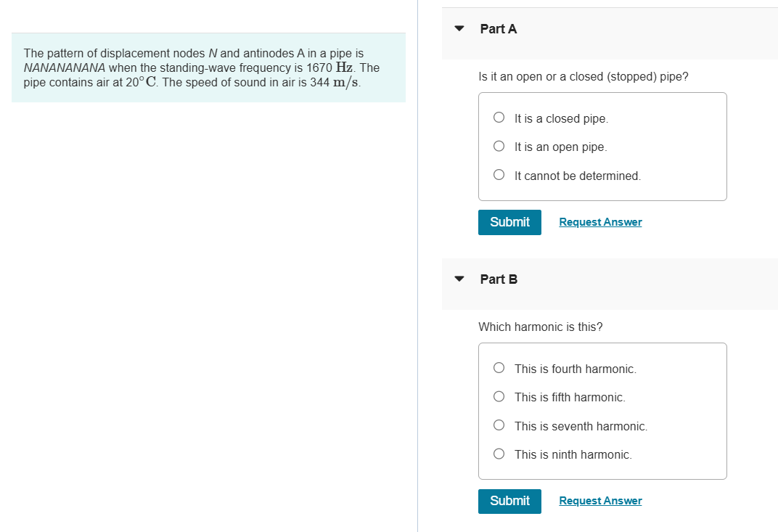Collapse the Part B section arrow
Viewport: 778px width, 532px height.
coord(459,279)
